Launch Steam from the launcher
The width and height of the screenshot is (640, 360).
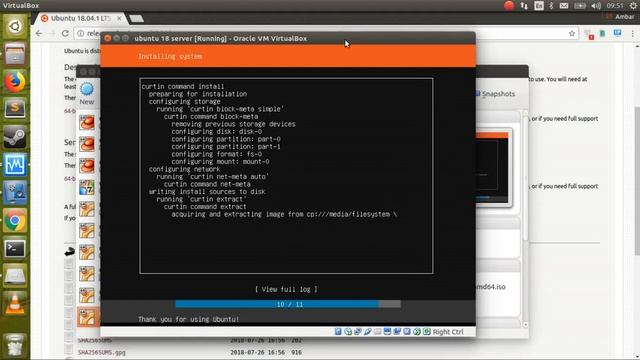tap(15, 137)
